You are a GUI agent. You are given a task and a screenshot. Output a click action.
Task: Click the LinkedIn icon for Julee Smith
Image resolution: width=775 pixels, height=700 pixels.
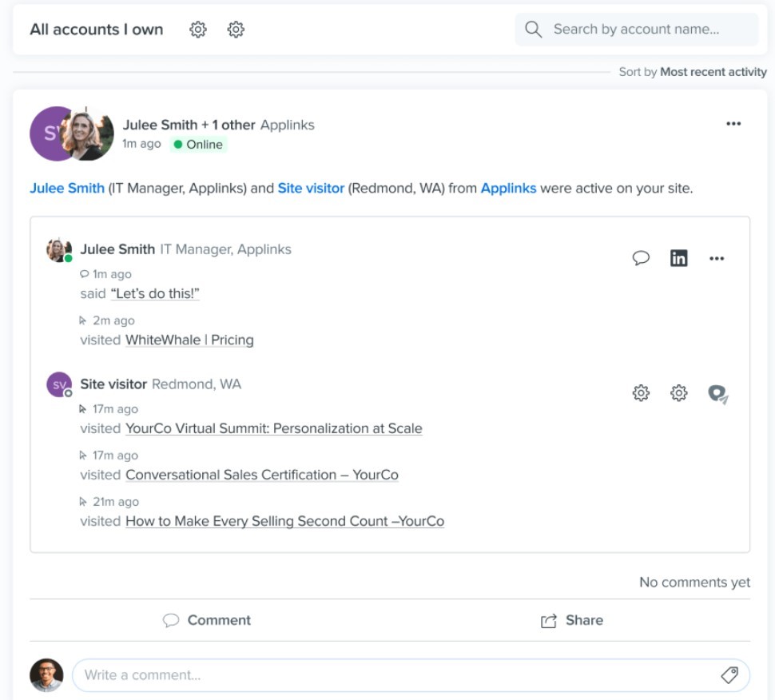tap(678, 258)
